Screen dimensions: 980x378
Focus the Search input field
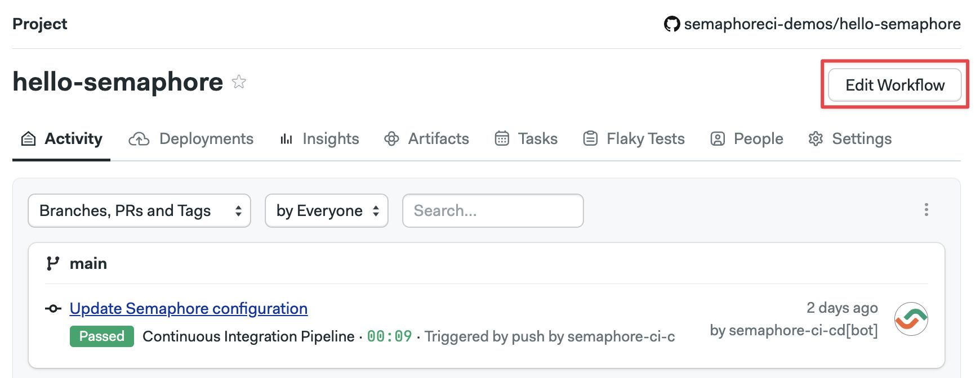(493, 211)
